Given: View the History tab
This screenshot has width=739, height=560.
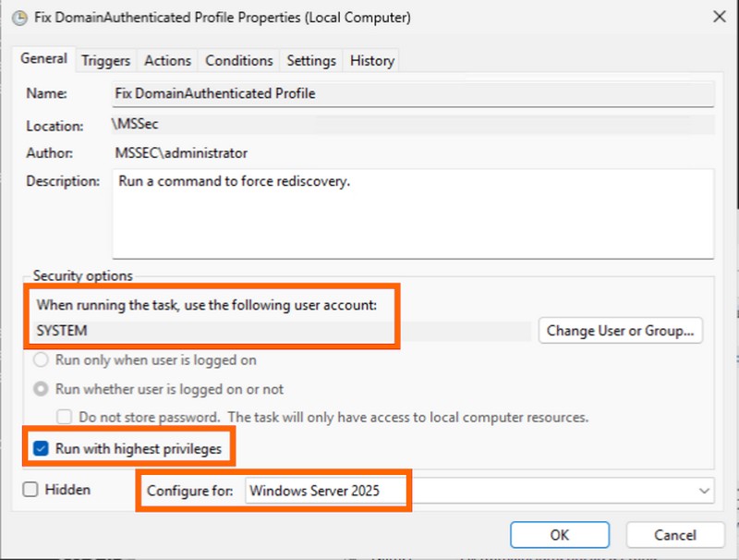Looking at the screenshot, I should [370, 59].
